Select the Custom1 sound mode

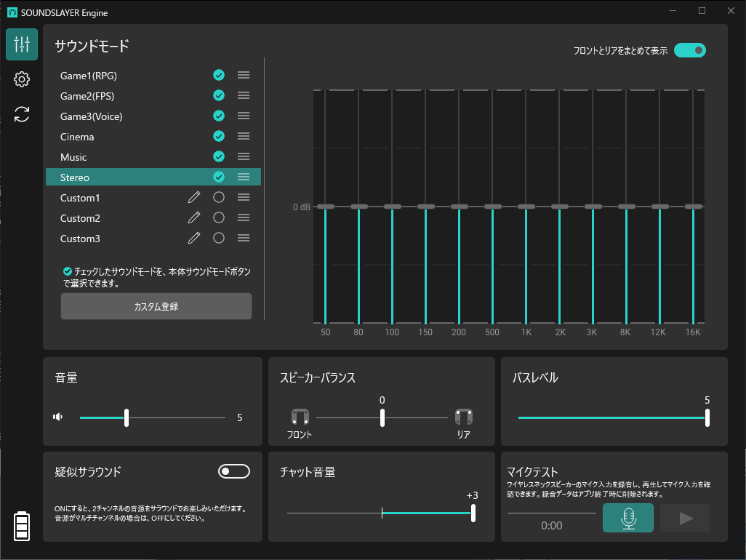pos(153,197)
